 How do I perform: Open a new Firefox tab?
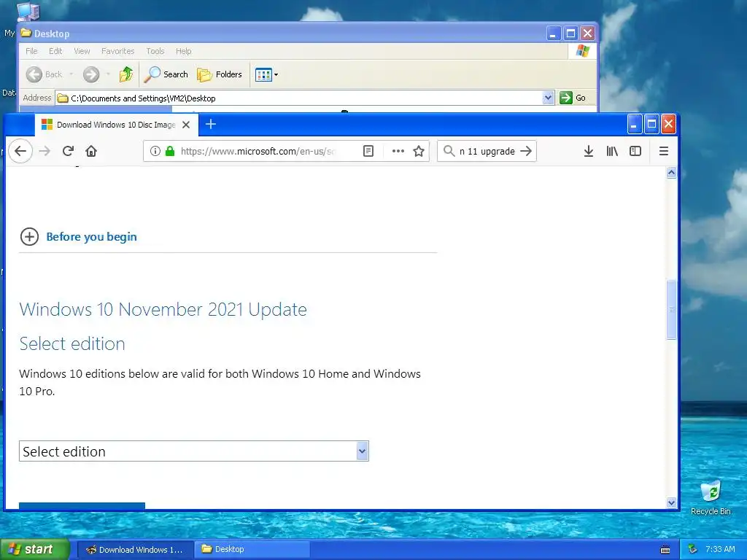pyautogui.click(x=211, y=124)
